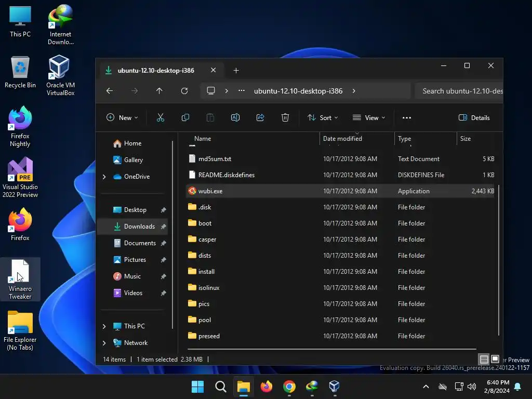Open the View dropdown
The height and width of the screenshot is (399, 532).
coord(369,118)
